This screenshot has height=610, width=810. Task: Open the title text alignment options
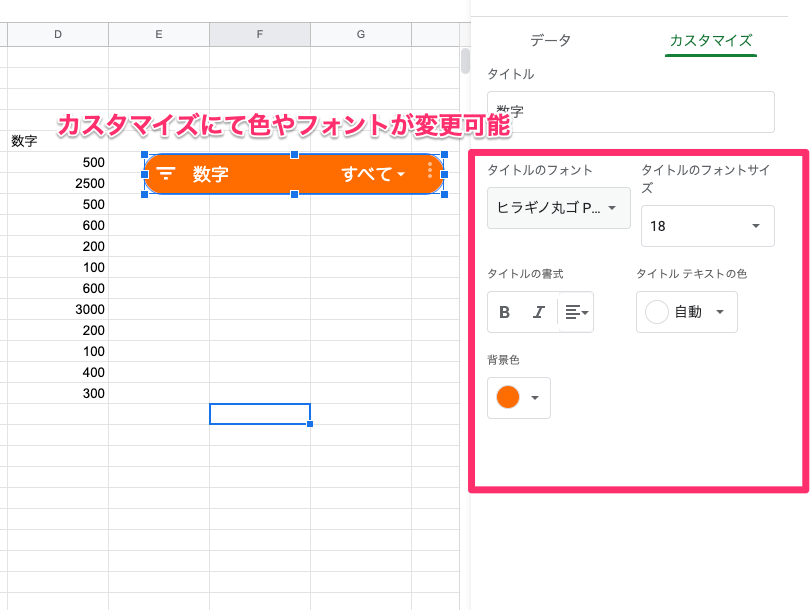coord(576,312)
